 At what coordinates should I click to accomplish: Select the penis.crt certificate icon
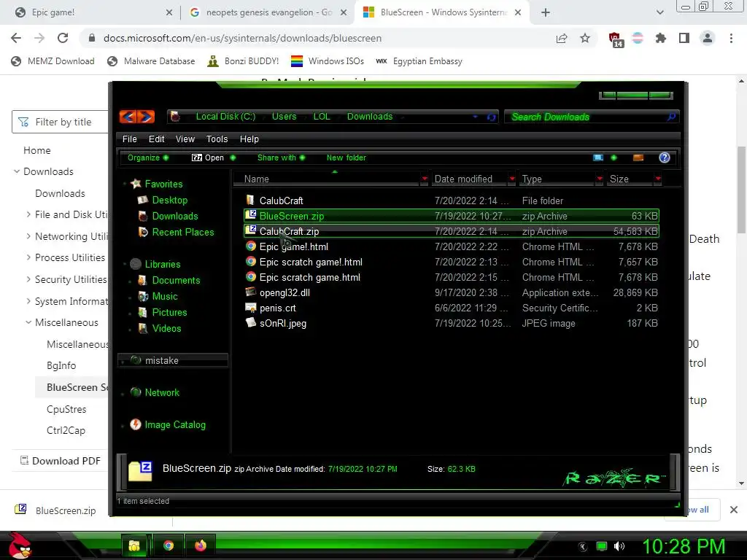[251, 308]
